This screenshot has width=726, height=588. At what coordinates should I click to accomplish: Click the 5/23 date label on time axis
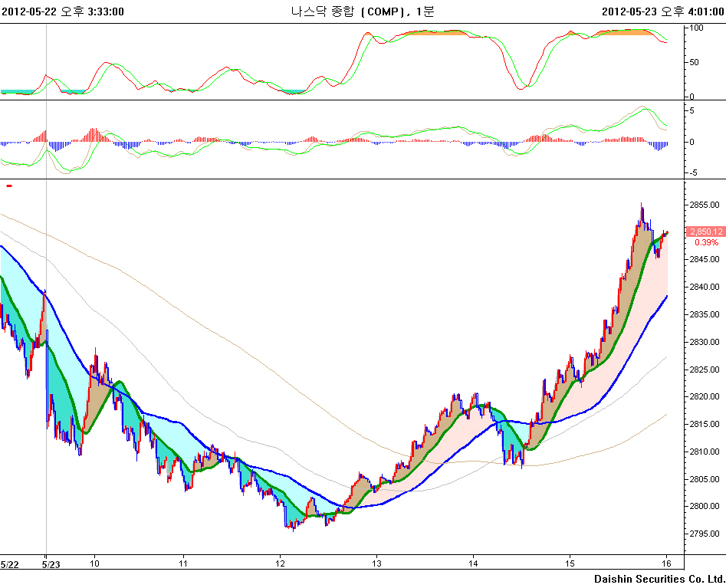click(51, 563)
